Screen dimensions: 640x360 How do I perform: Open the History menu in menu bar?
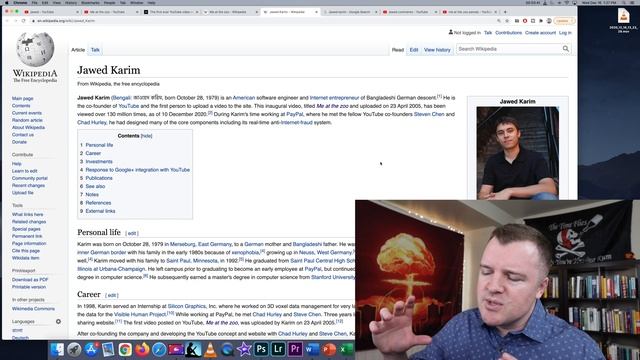[x=71, y=2]
